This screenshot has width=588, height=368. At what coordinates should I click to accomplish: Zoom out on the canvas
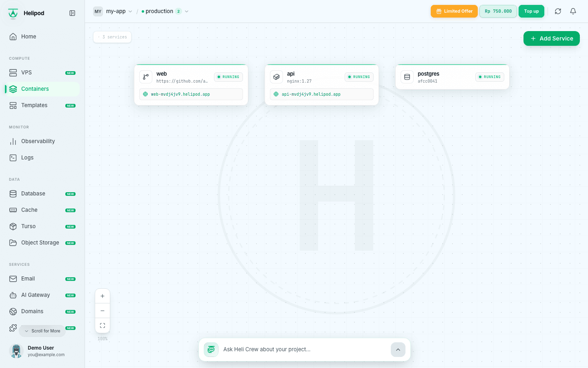point(102,311)
